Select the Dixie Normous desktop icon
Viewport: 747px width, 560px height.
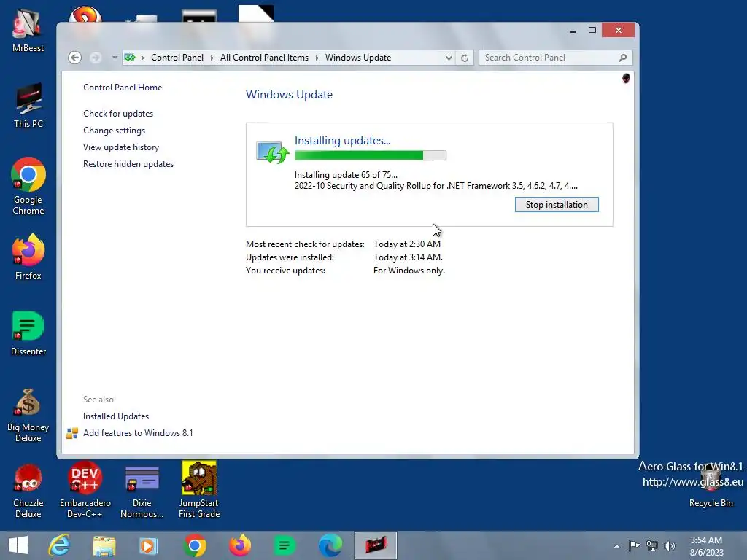pos(142,491)
